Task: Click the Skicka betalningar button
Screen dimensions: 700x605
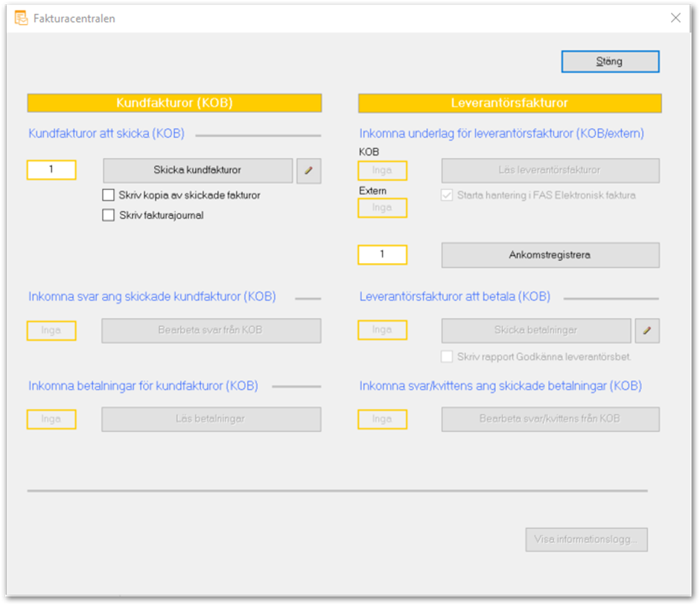Action: click(x=536, y=331)
